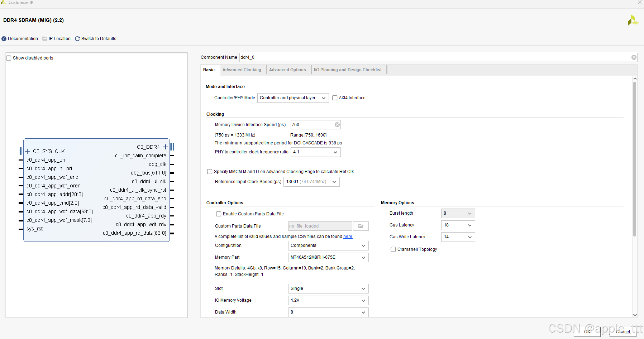Click the Switch to Defaults refresh icon
This screenshot has height=339, width=644.
tap(77, 39)
